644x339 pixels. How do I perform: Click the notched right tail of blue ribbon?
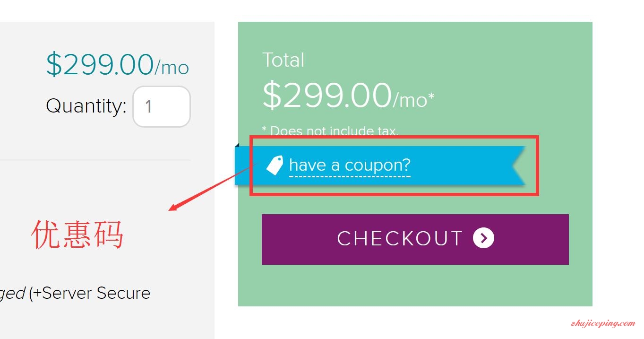click(x=518, y=165)
